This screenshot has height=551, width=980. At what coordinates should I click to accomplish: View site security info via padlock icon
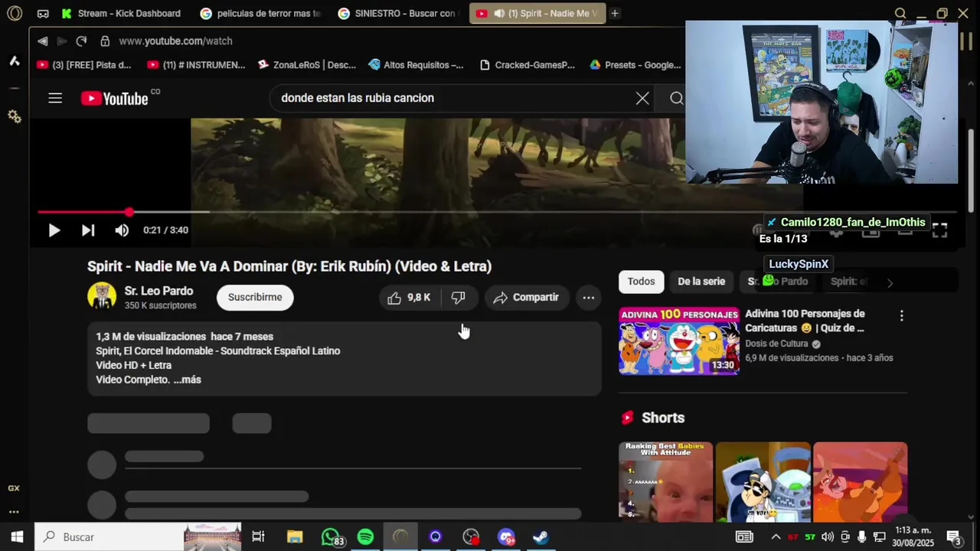(105, 41)
